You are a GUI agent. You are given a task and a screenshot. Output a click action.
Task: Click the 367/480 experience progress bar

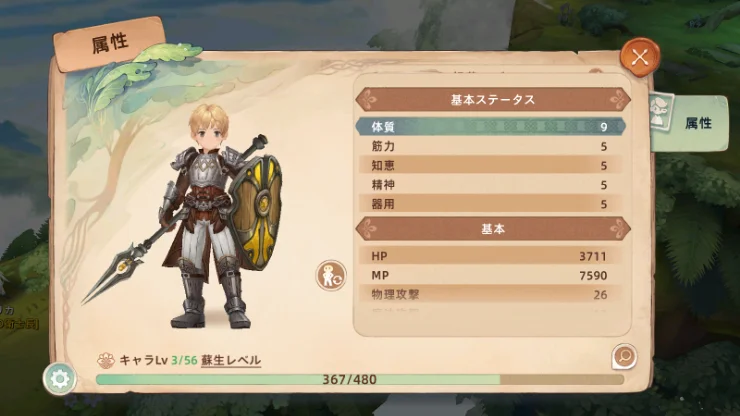(360, 380)
